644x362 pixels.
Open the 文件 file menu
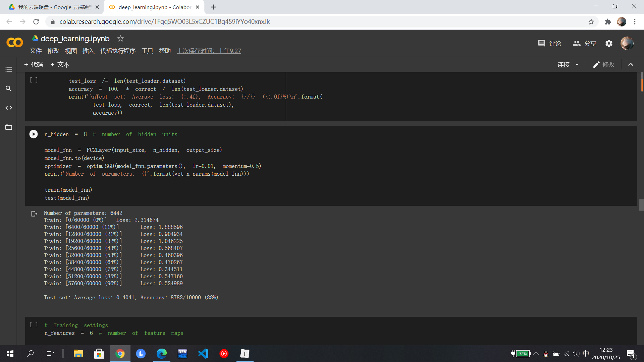36,51
